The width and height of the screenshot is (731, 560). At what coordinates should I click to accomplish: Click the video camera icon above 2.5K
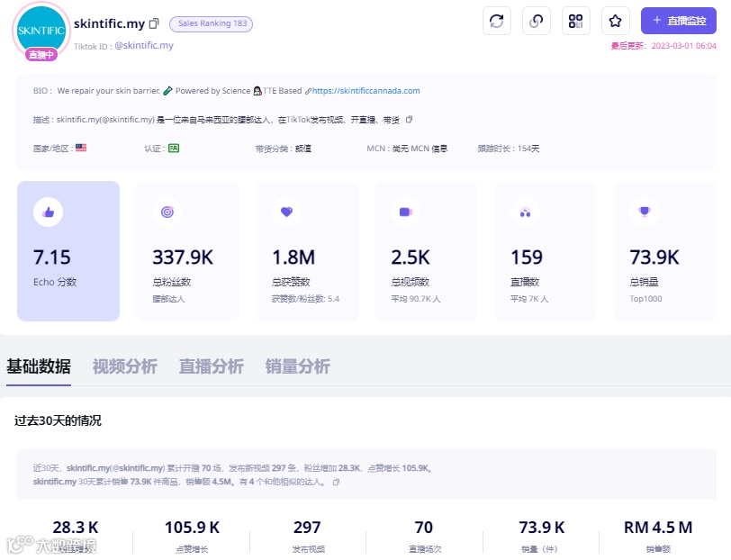406,212
